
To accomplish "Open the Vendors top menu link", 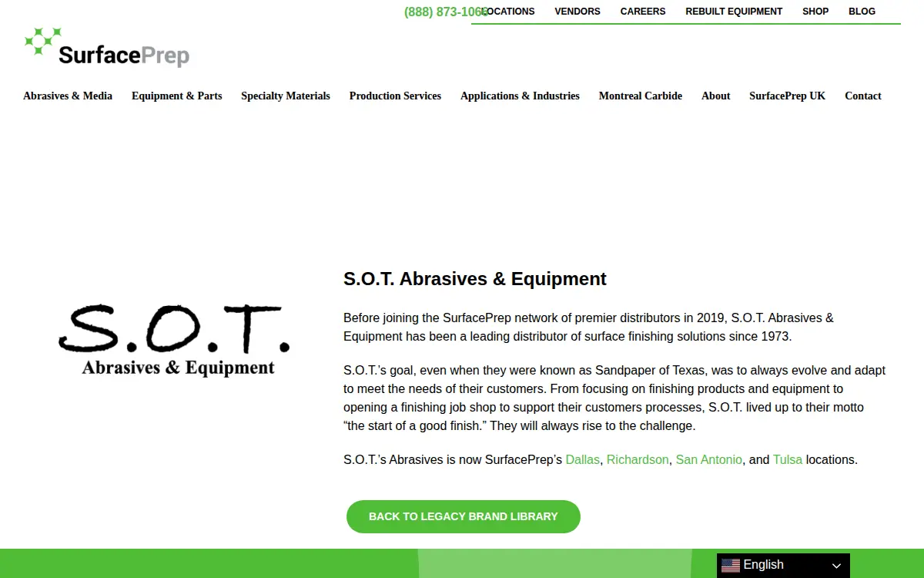I will click(577, 12).
